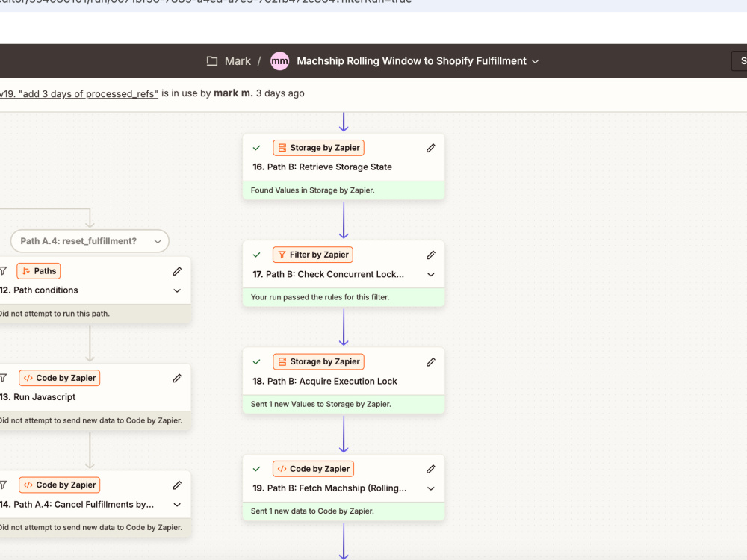Expand step 12 Path conditions chevron
The image size is (747, 560).
coord(177,290)
